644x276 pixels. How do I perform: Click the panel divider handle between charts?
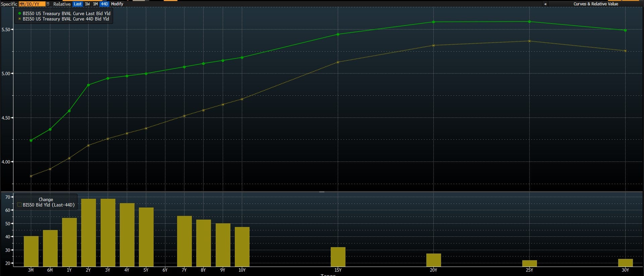tap(322, 192)
